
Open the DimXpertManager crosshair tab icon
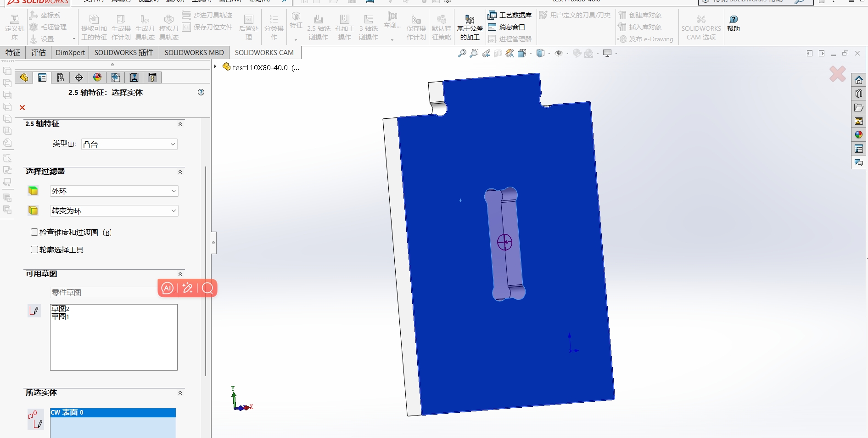(79, 78)
